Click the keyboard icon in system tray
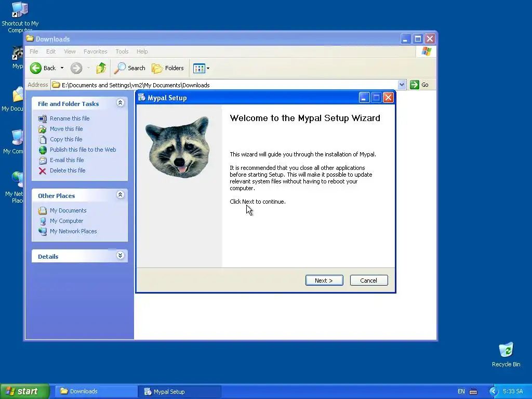532x399 pixels. click(x=473, y=392)
